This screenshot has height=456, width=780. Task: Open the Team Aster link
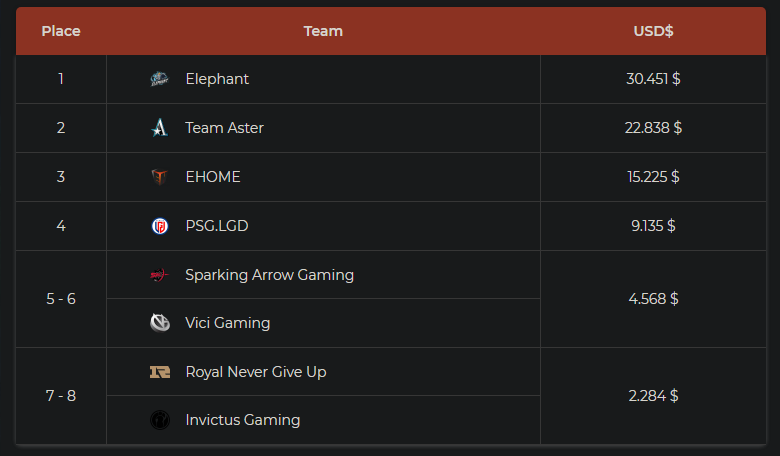click(224, 128)
